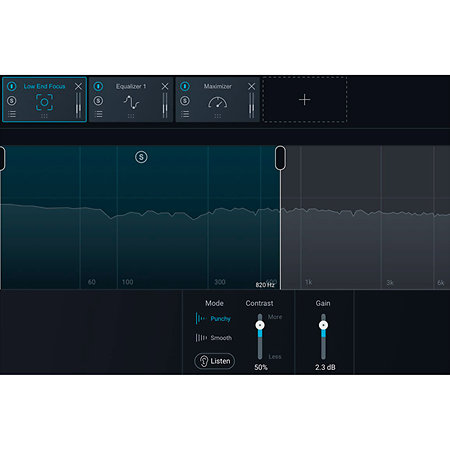Select the Equalizer 1 curve icon
Viewport: 450px width, 450px height.
131,102
